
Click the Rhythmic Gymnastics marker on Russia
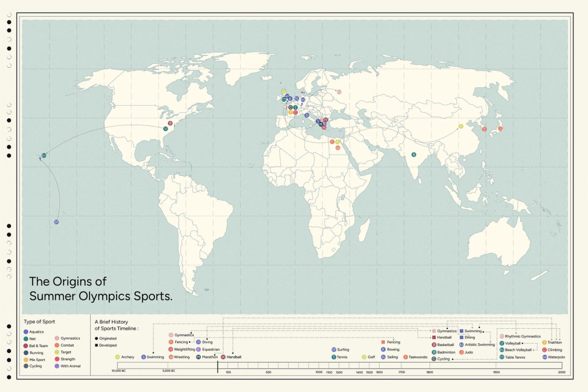339,92
